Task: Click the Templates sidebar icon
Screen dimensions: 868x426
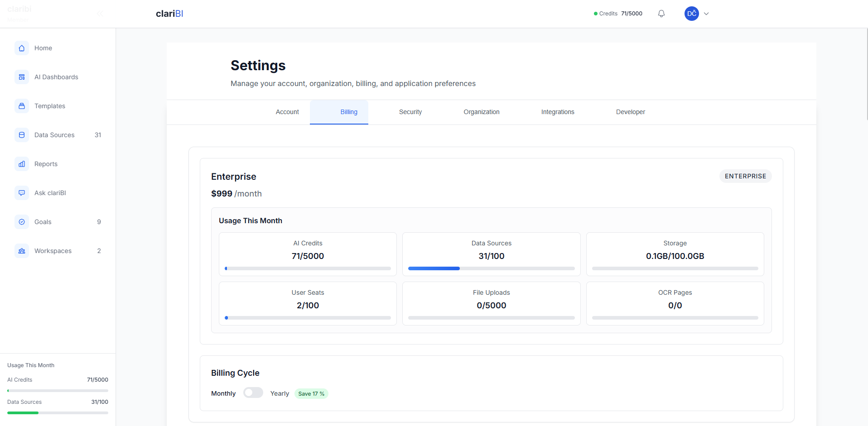Action: tap(22, 106)
